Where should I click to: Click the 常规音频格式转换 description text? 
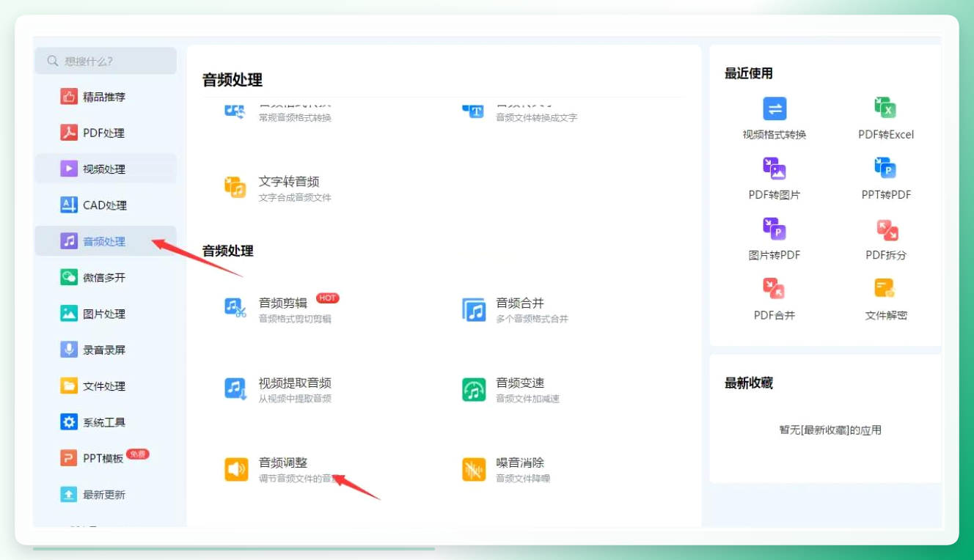295,117
